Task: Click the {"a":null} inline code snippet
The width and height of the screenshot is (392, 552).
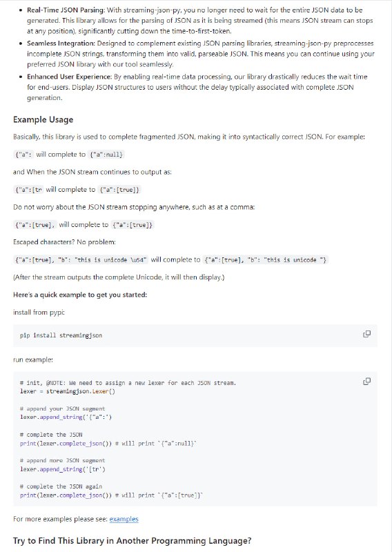Action: click(x=107, y=155)
